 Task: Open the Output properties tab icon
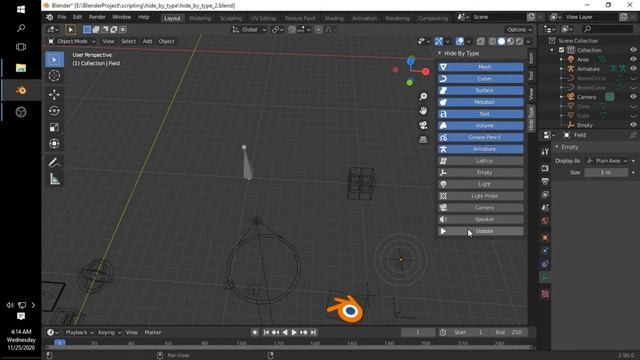pos(545,181)
